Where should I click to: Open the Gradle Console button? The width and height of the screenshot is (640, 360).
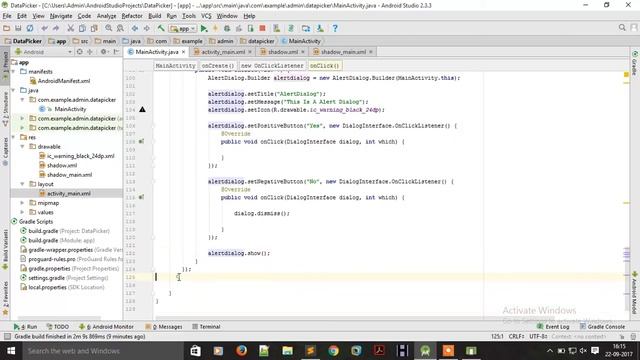coord(602,327)
